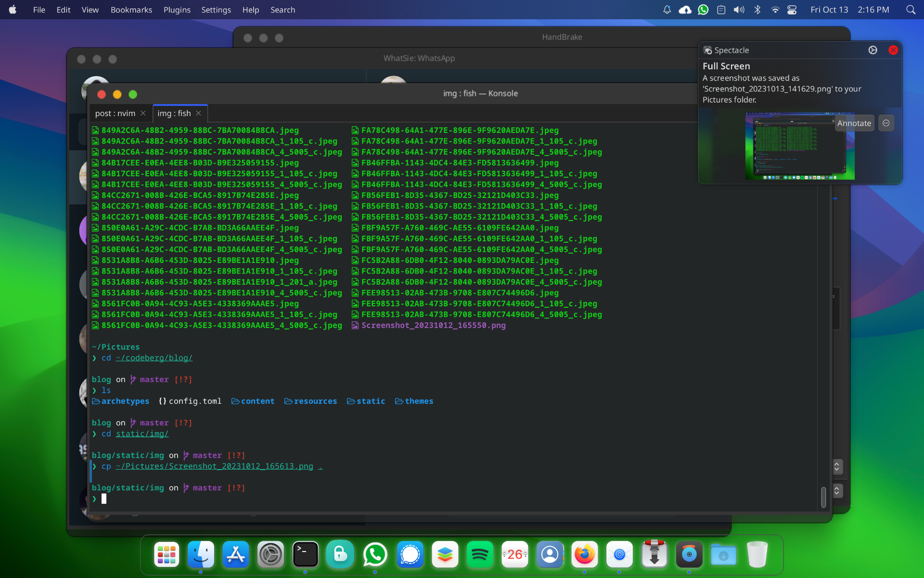Toggle the volume icon in the menu bar
The image size is (924, 578).
click(x=739, y=10)
